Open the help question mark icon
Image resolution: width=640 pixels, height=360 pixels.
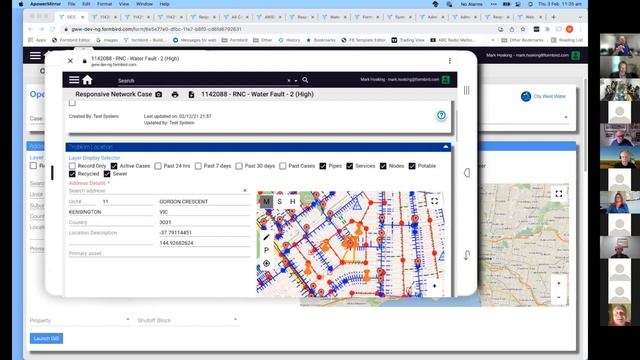coord(441,116)
